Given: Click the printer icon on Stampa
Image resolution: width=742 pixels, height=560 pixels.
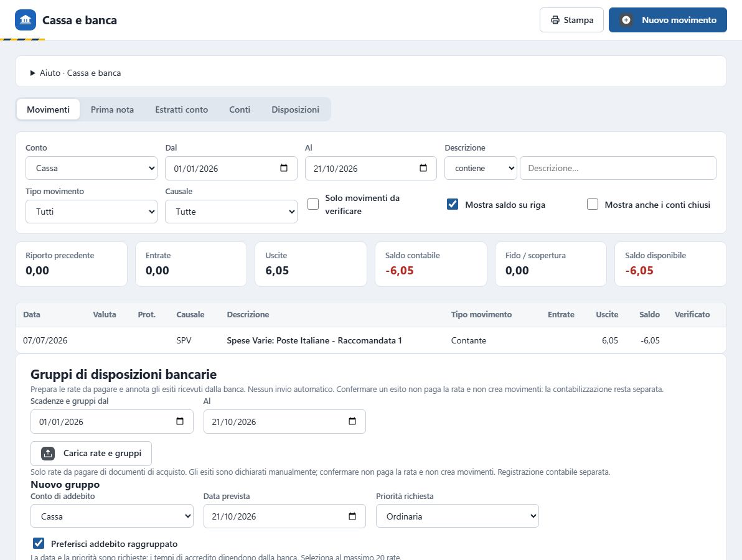Looking at the screenshot, I should click(x=555, y=20).
